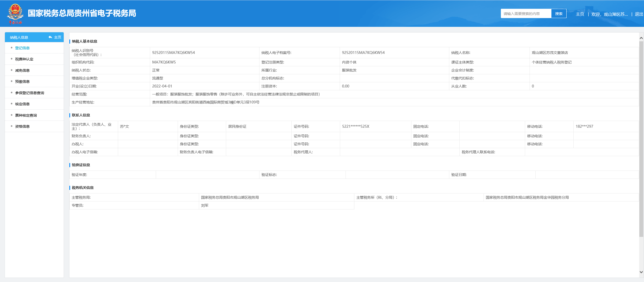Click the 纳税人信息 panel header
This screenshot has width=644, height=282.
(x=19, y=37)
